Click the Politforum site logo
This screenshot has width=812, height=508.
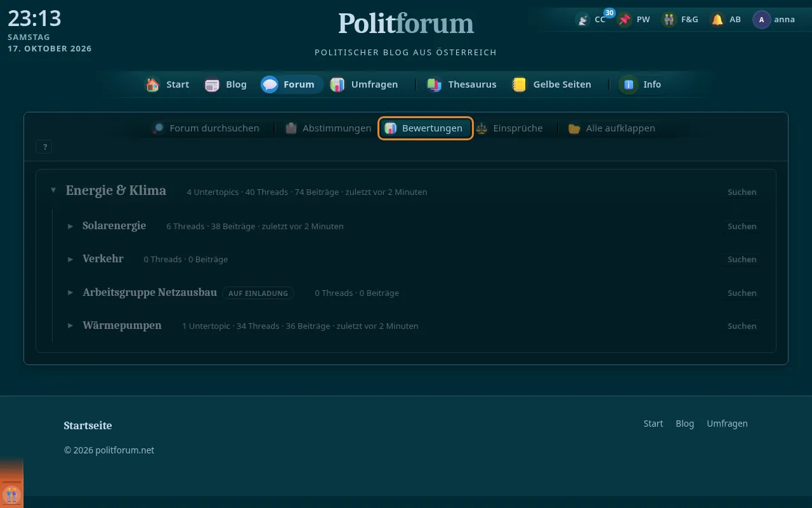click(x=406, y=23)
